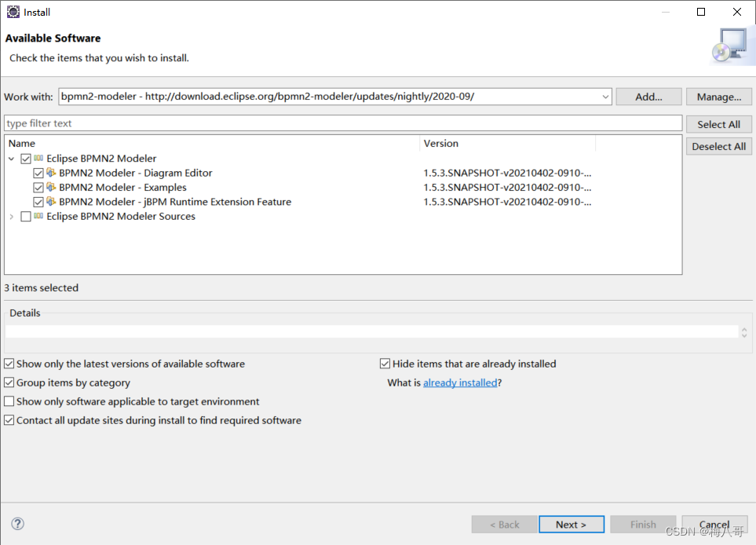Click the Add... button
Screen dimensions: 756x545
[x=648, y=96]
